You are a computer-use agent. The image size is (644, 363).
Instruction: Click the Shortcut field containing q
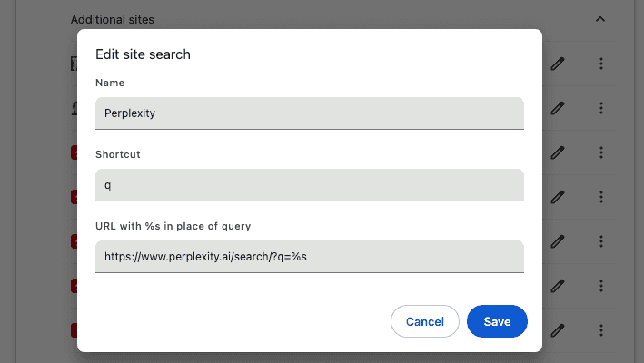310,185
